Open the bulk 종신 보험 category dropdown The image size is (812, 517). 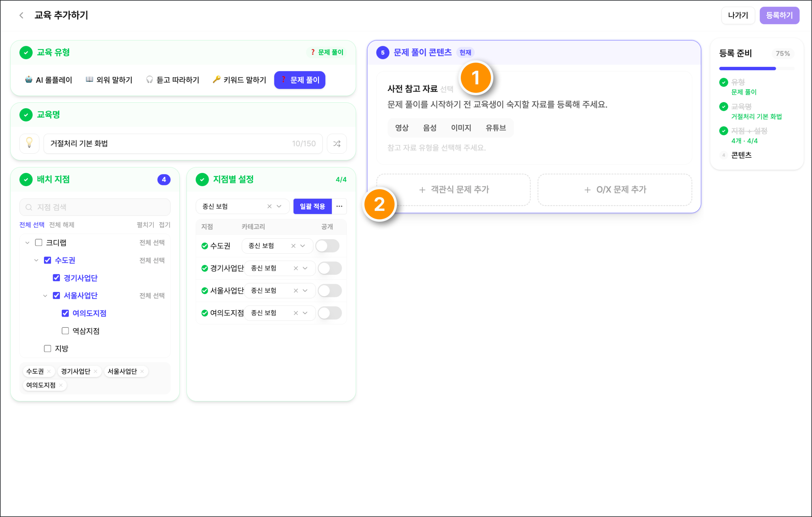(279, 206)
